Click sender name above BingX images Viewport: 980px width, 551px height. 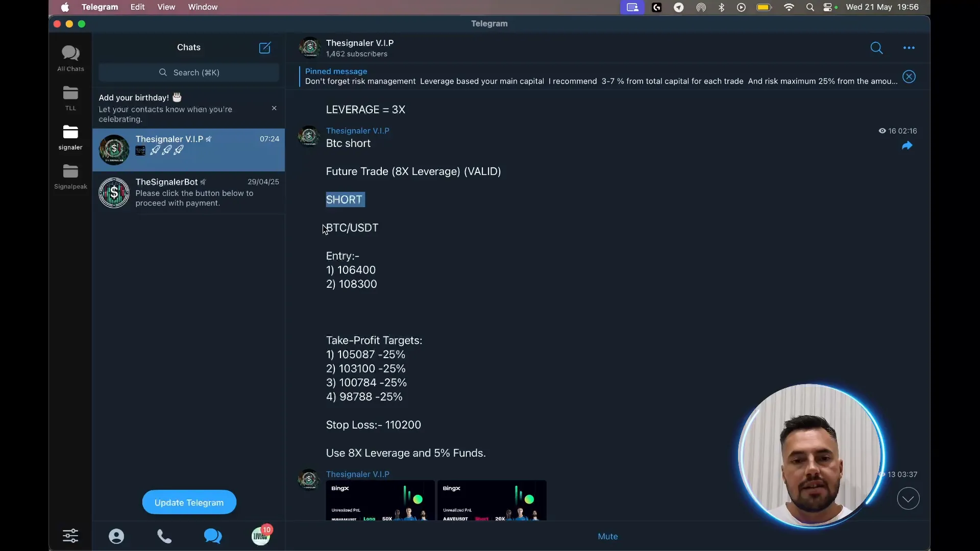pyautogui.click(x=357, y=474)
